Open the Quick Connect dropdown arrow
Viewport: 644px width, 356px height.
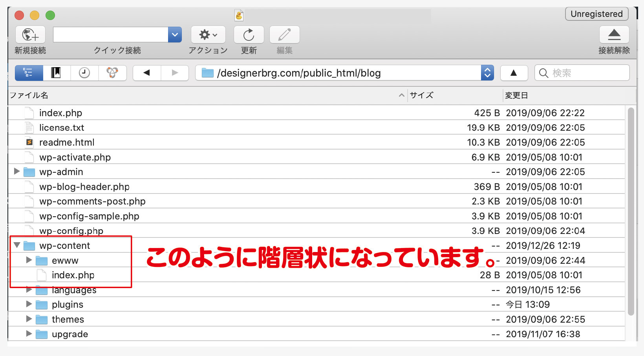coord(175,35)
